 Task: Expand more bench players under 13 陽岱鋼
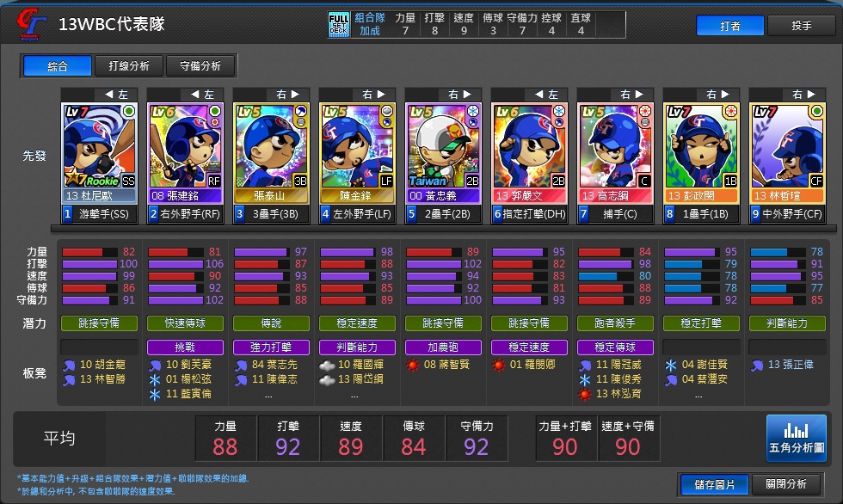pyautogui.click(x=354, y=395)
